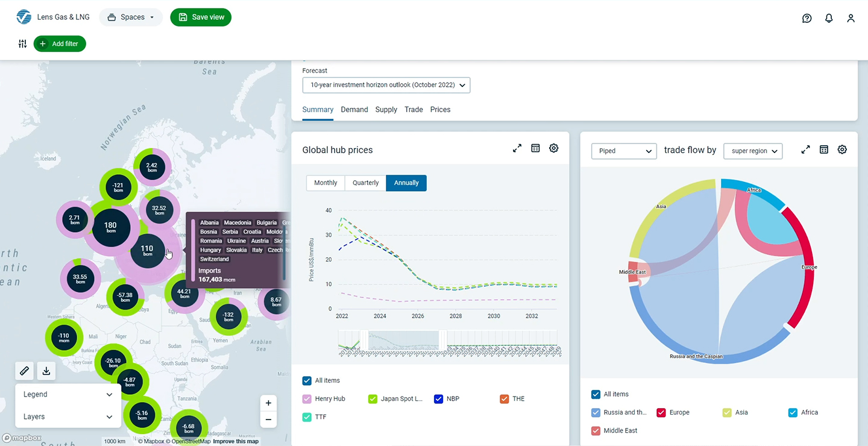Toggle the NBP series checkbox
The width and height of the screenshot is (868, 446).
pyautogui.click(x=438, y=398)
